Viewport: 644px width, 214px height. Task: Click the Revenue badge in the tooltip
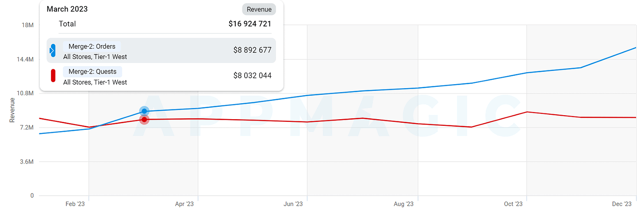point(259,9)
